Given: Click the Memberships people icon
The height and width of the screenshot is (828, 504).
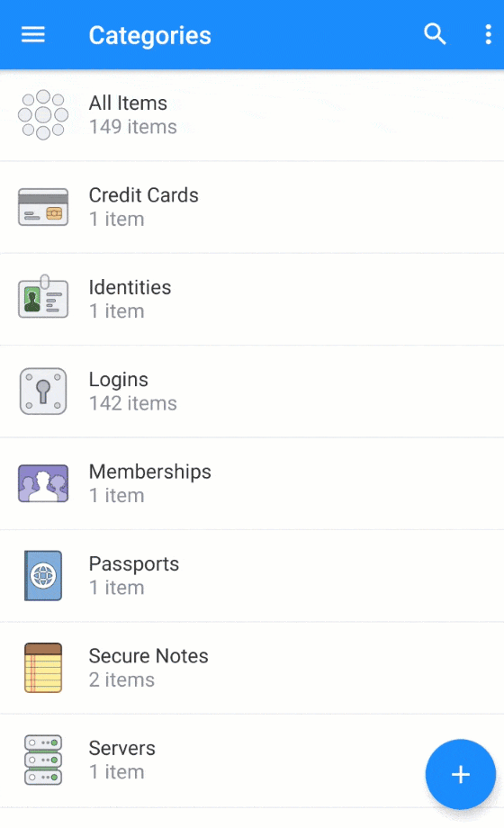Looking at the screenshot, I should point(43,483).
